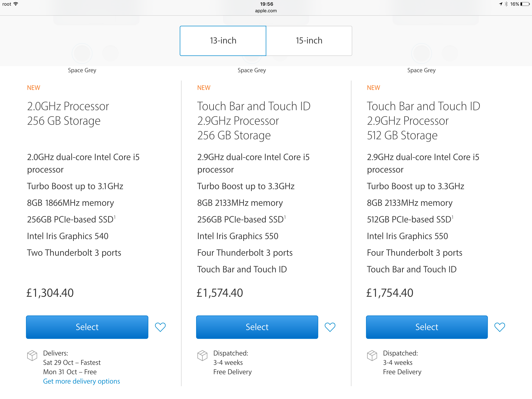Pick selected Space Grey swatch for 2.0GHz model
Viewport: 532px width, 399px height.
[82, 53]
